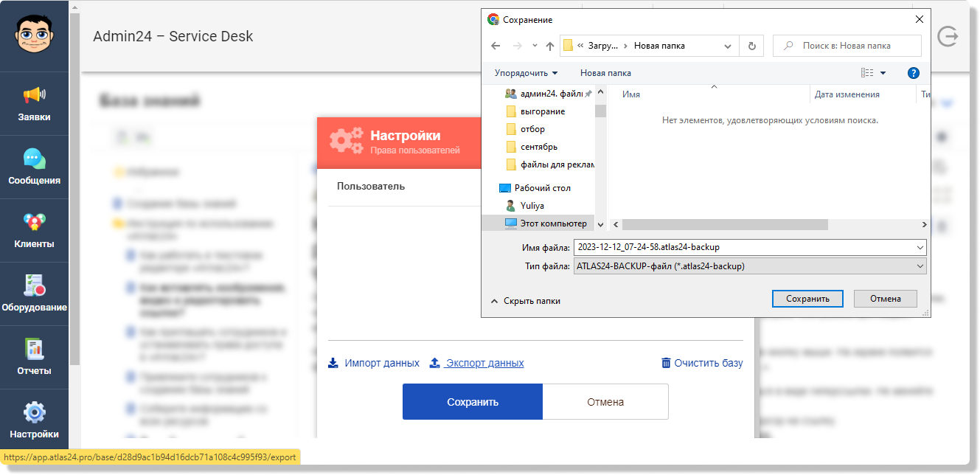Select the файлы для рекламы folder
The width and height of the screenshot is (980, 475).
pos(551,164)
